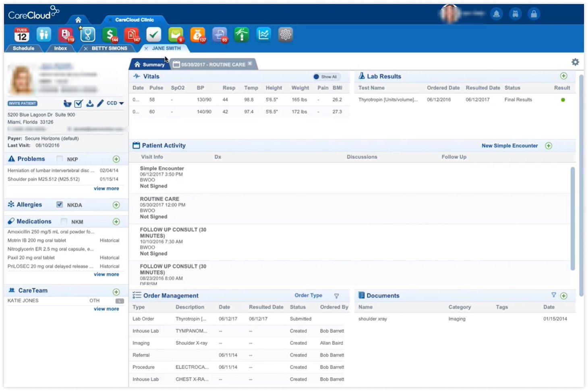Open the stethoscope clinical icon in the toolbar
Image resolution: width=588 pixels, height=391 pixels.
pos(88,35)
